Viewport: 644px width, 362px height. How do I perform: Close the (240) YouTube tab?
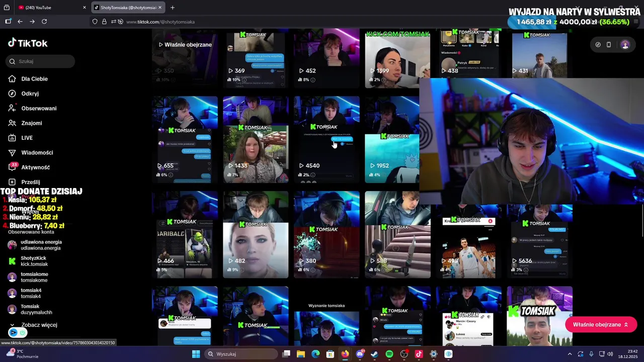point(85,8)
